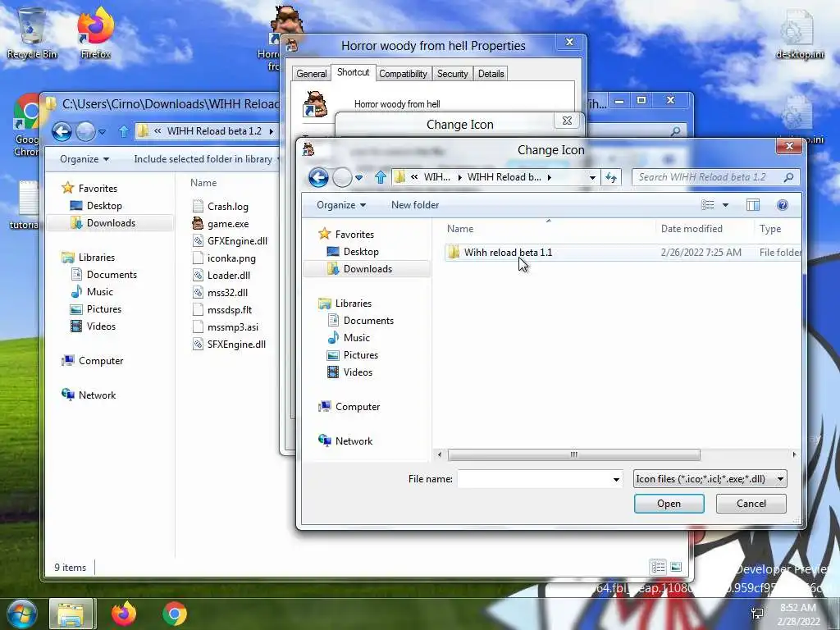
Task: Cancel the Change Icon file dialog
Action: coord(751,504)
